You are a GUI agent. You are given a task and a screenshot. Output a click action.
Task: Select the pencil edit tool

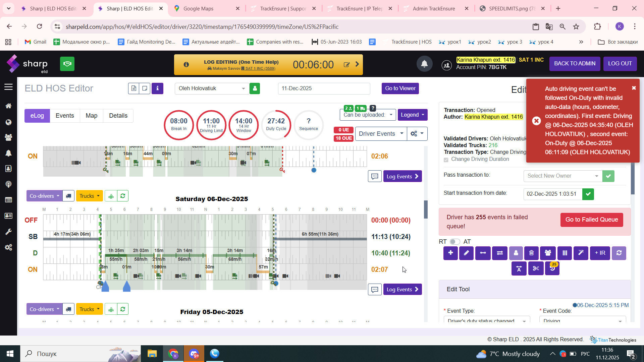tap(466, 253)
